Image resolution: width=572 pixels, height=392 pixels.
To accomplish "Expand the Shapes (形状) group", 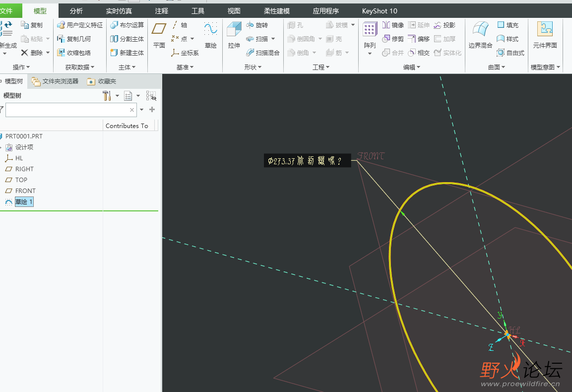I will [253, 67].
